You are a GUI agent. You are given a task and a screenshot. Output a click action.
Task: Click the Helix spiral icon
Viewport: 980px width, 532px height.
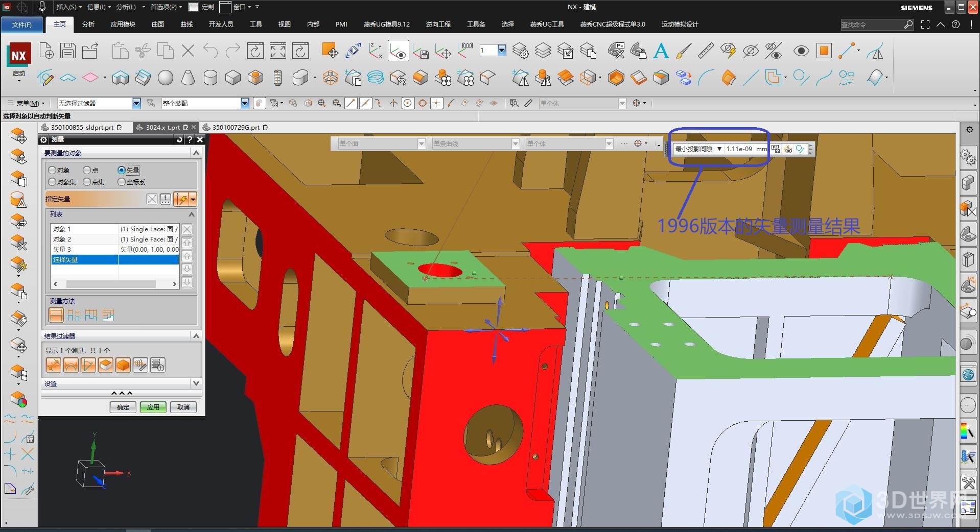376,78
